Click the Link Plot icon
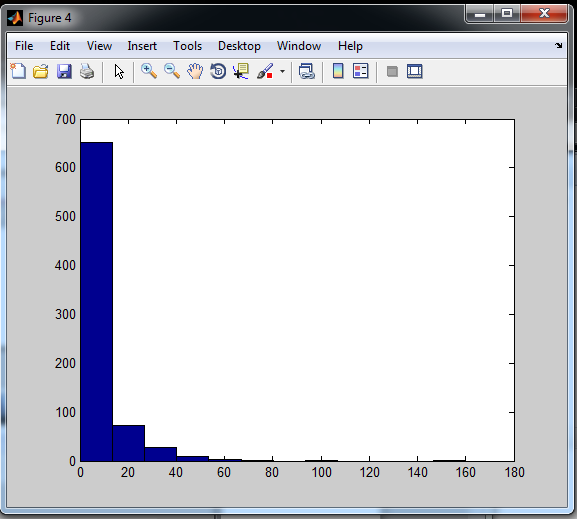Viewport: 577px width, 519px height. [307, 71]
